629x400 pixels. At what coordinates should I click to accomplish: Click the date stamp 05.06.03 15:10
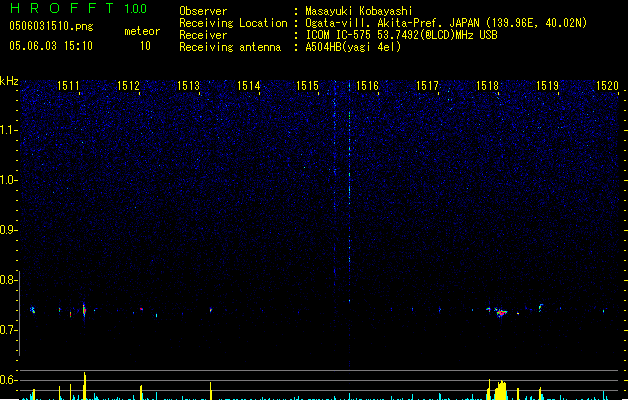(51, 46)
